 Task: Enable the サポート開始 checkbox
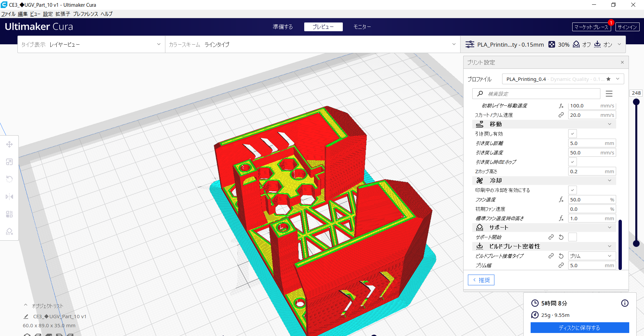click(x=573, y=237)
